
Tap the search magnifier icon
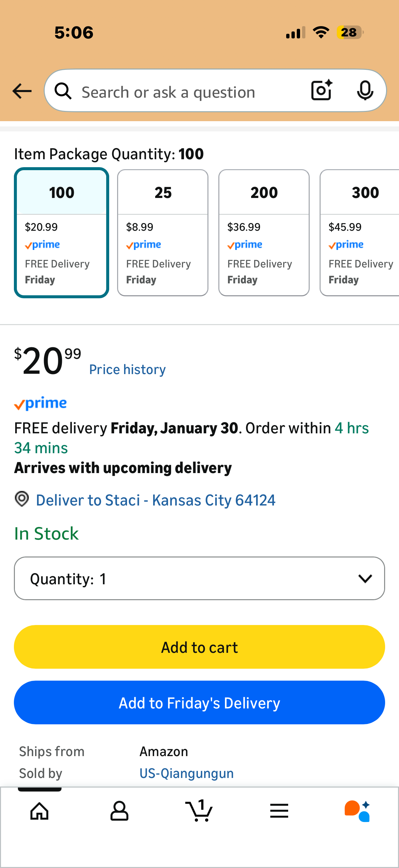pyautogui.click(x=63, y=91)
